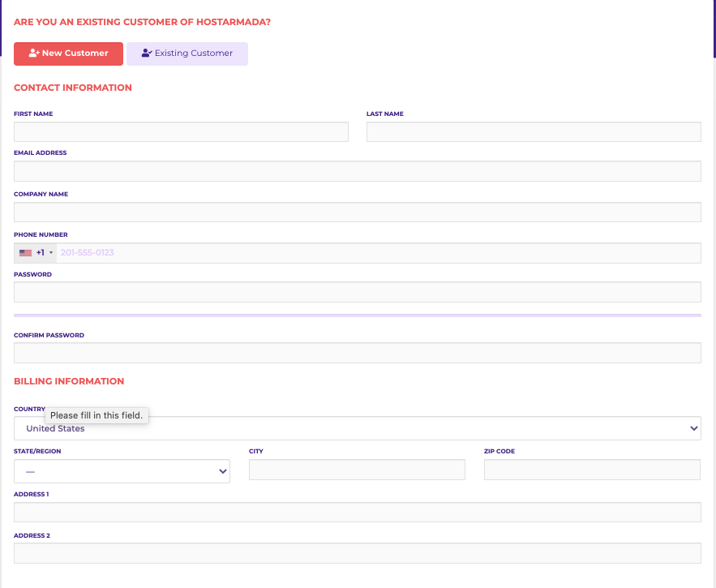Focus the Confirm Password field

[x=357, y=353]
